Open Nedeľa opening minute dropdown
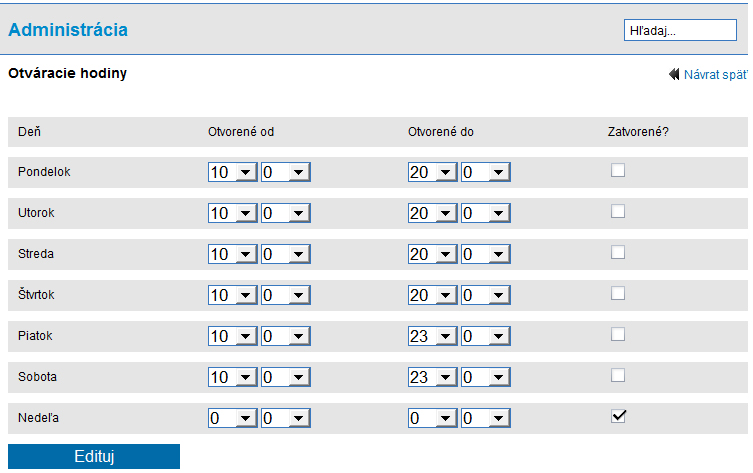 pyautogui.click(x=286, y=418)
